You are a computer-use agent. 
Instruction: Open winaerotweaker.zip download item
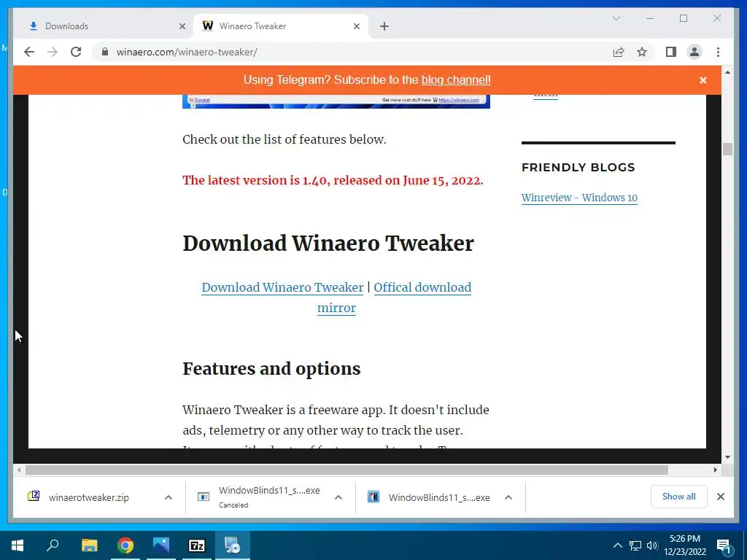tap(88, 497)
